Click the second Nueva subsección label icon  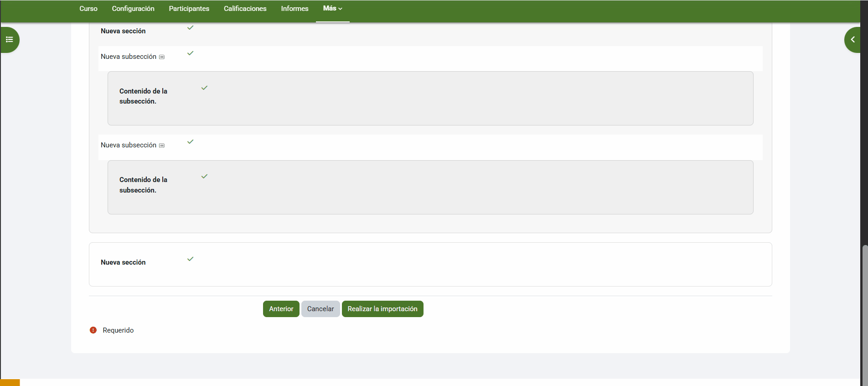pos(162,146)
